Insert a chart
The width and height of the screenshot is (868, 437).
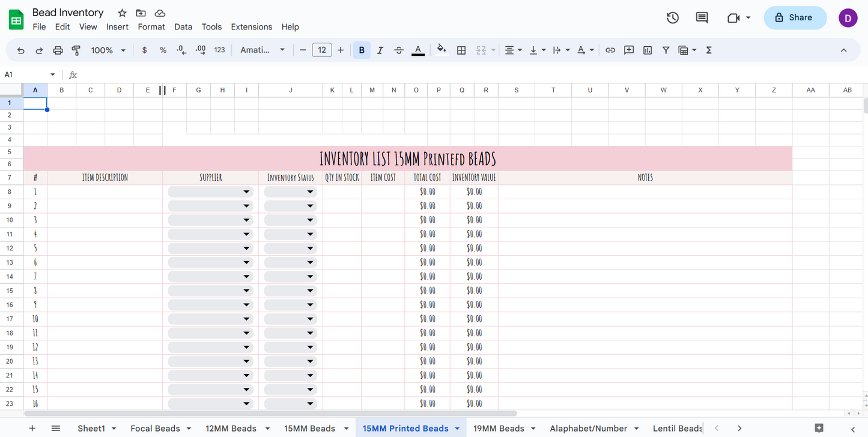(x=648, y=50)
